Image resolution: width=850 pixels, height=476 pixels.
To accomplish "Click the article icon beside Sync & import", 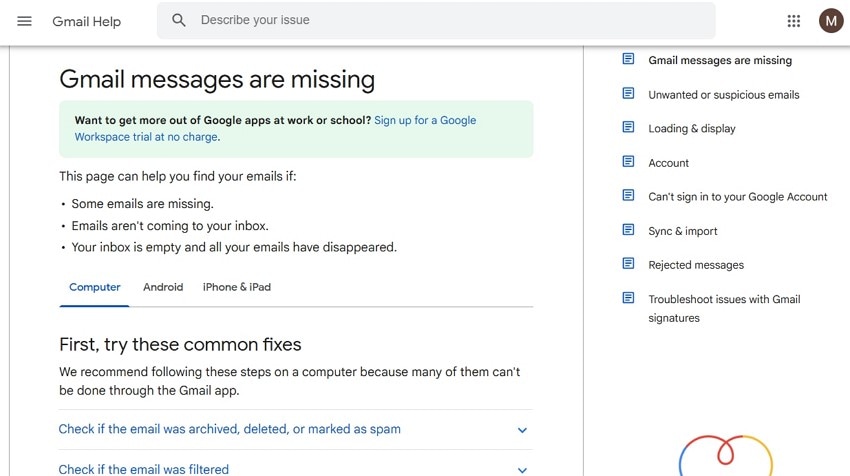I will (628, 230).
